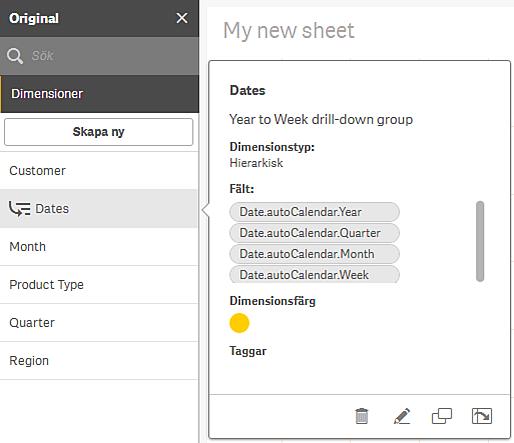Close the Original panel
The height and width of the screenshot is (443, 514).
(182, 18)
